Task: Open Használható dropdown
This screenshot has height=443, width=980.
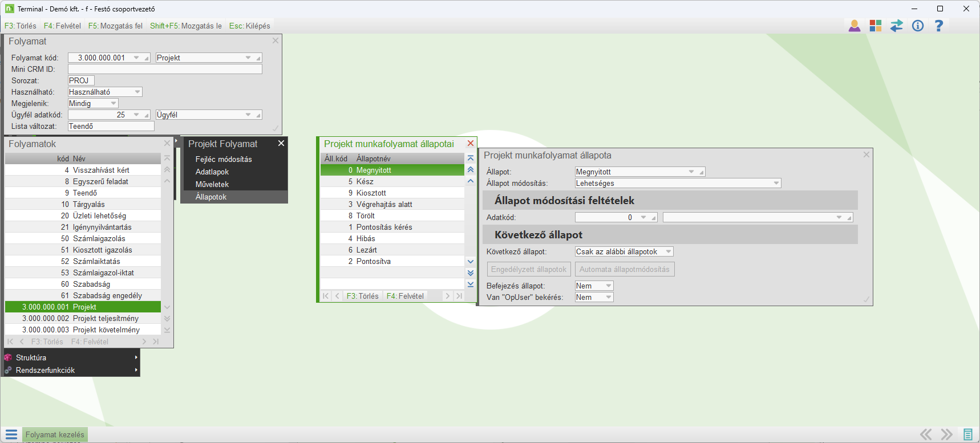Action: point(137,92)
